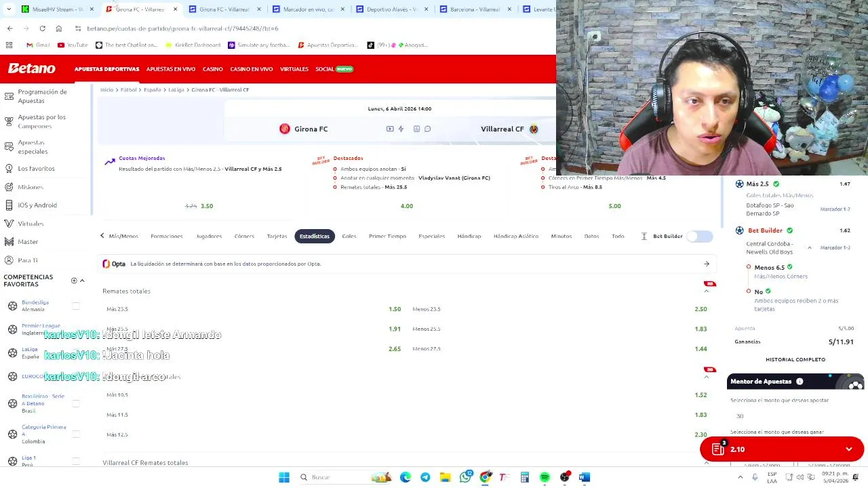Click the Master M icon
This screenshot has height=488, width=868.
coord(9,241)
